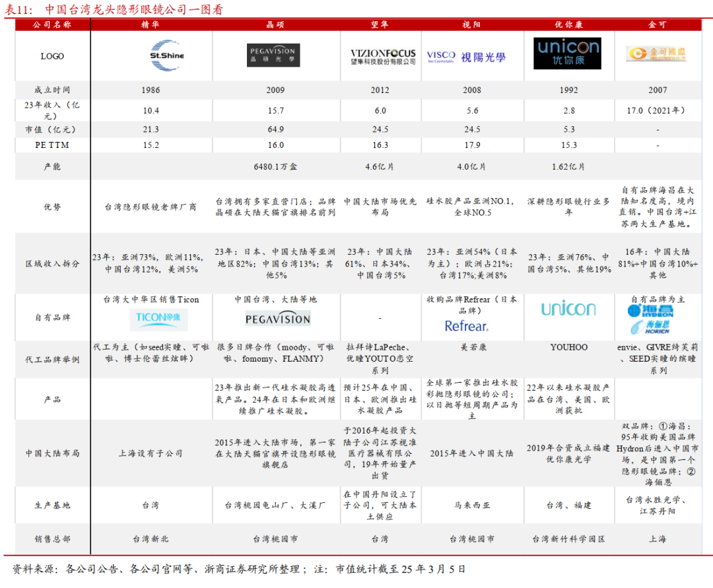Click the market value 21.3

pyautogui.click(x=151, y=129)
